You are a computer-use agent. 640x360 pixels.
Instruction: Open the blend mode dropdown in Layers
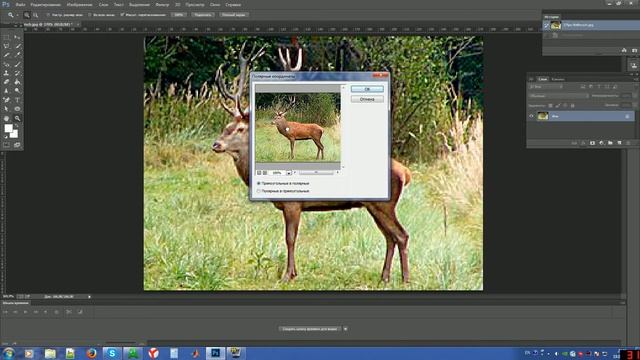pyautogui.click(x=559, y=96)
